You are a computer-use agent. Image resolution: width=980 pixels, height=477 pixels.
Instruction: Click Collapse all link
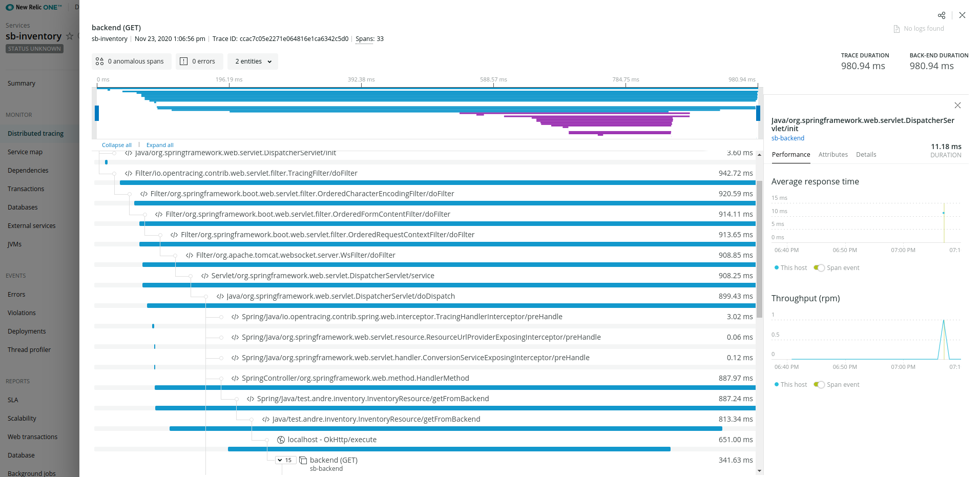click(117, 146)
